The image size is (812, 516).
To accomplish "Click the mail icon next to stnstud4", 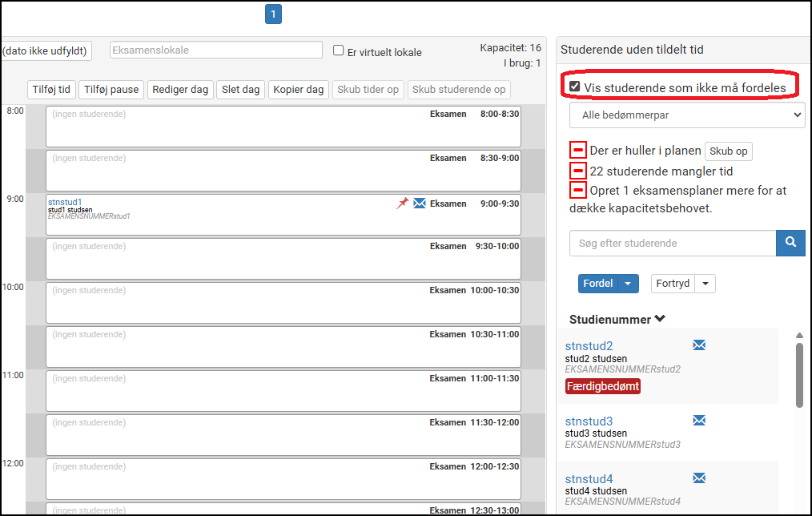I will [699, 478].
